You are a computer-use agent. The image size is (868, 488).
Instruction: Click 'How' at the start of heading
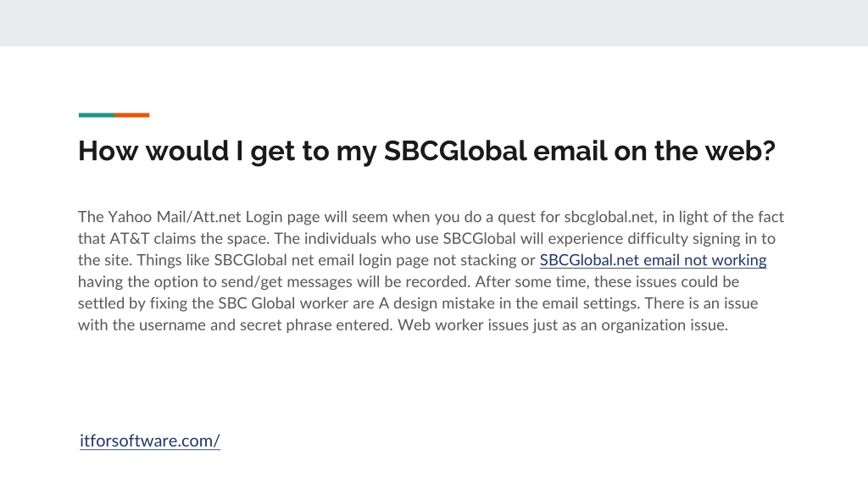(x=108, y=151)
